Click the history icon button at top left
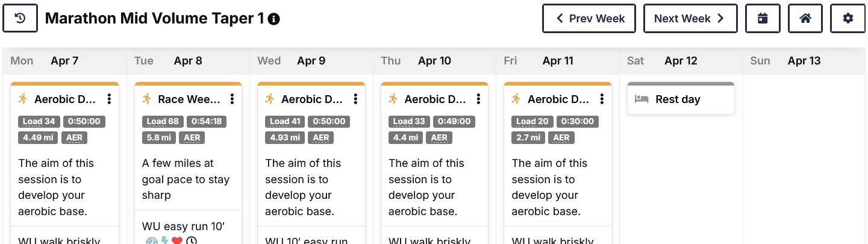Image resolution: width=868 pixels, height=244 pixels. (x=20, y=19)
